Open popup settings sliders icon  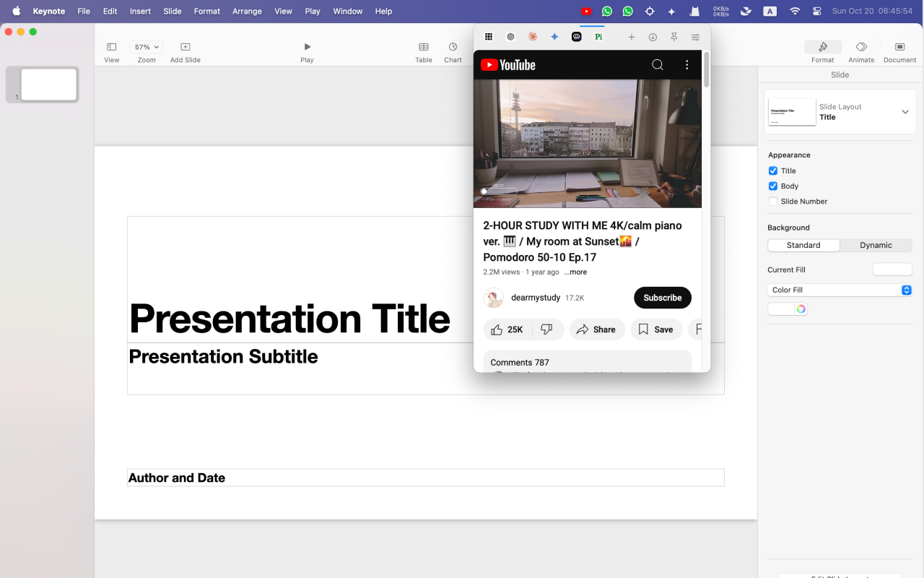coord(695,37)
